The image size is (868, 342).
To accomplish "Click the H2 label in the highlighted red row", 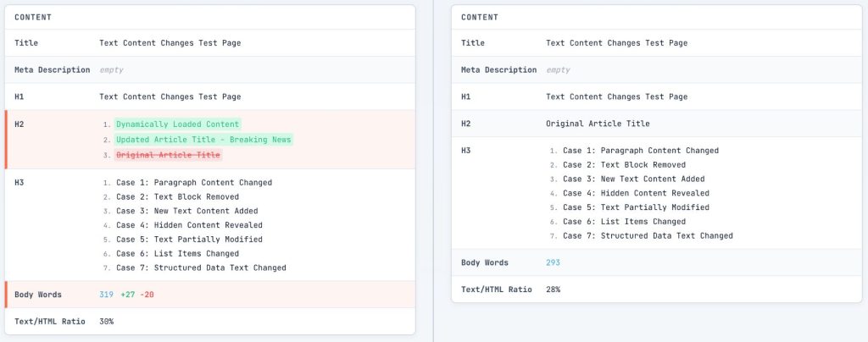I will click(20, 124).
